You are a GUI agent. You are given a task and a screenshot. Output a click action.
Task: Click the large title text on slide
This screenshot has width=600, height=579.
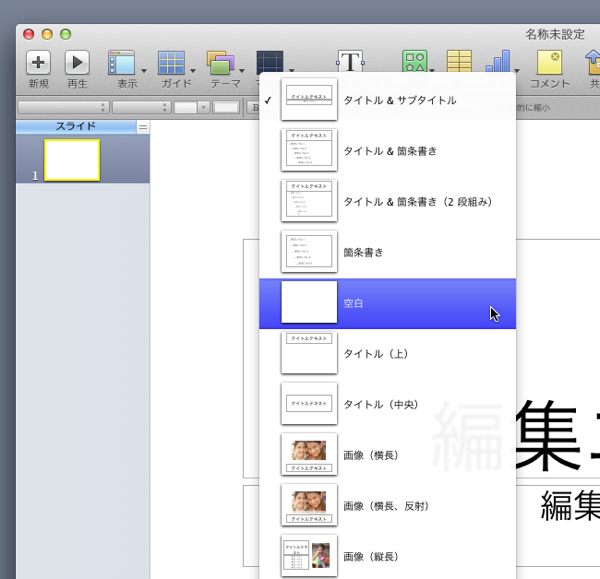[x=557, y=436]
